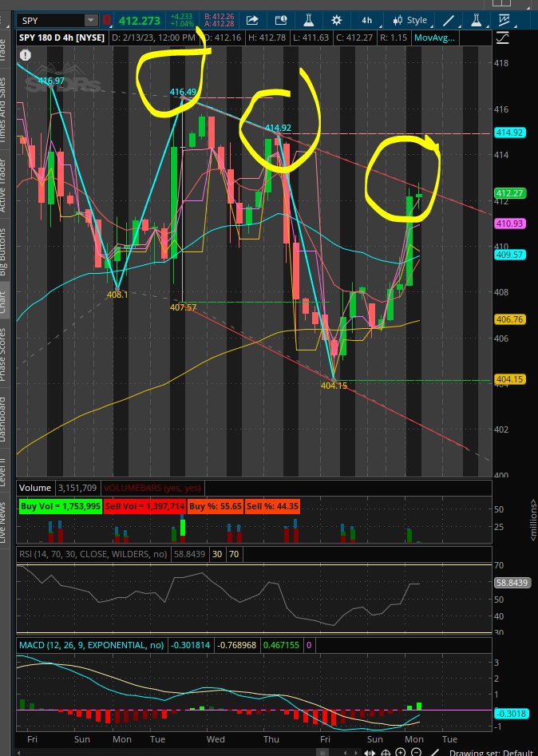538x756 pixels.
Task: Click the RSI study title label
Action: coord(93,554)
